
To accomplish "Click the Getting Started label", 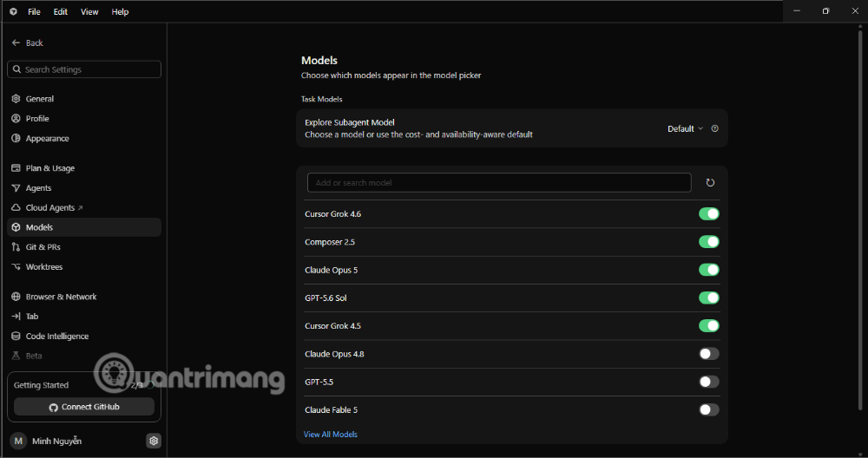I will pyautogui.click(x=41, y=385).
